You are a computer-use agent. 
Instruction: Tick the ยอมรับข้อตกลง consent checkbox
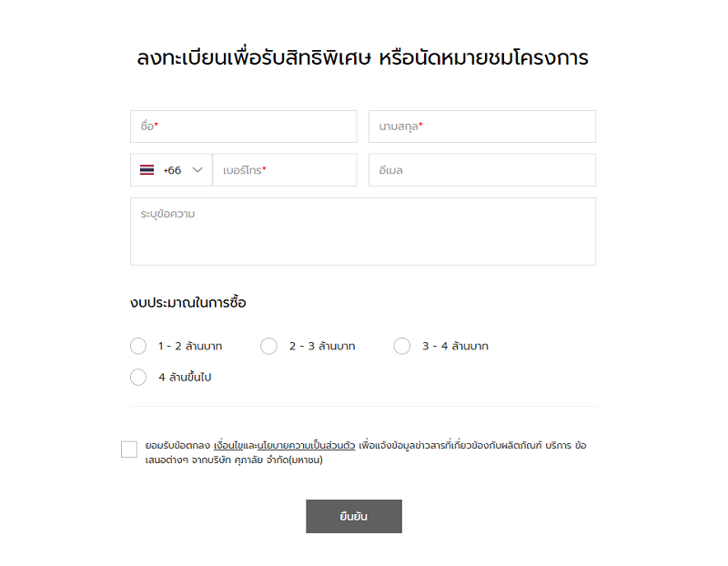(x=129, y=450)
